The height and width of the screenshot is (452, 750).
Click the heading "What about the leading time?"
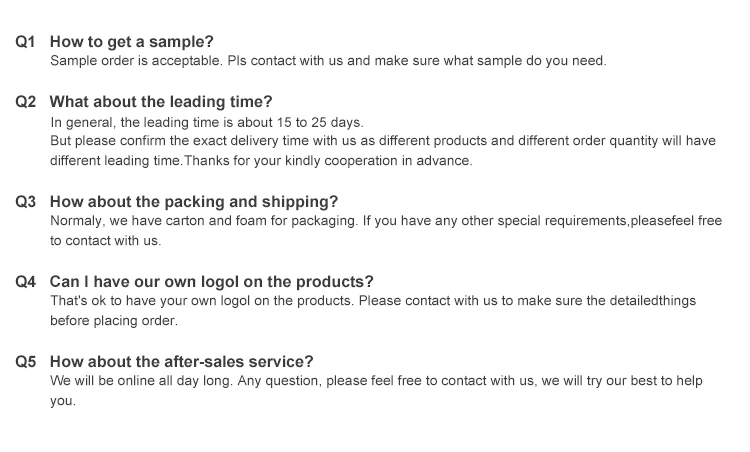coord(161,102)
